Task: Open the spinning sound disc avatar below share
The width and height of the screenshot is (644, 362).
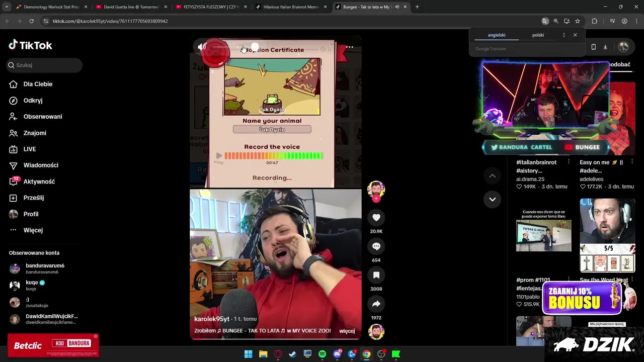Action: (x=376, y=332)
